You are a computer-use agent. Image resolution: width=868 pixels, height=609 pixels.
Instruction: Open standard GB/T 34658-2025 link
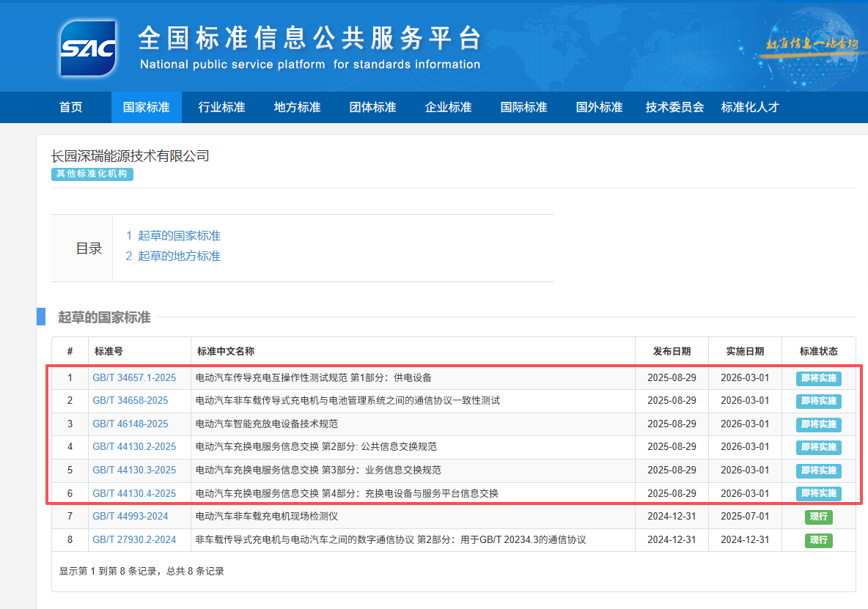[x=130, y=401]
